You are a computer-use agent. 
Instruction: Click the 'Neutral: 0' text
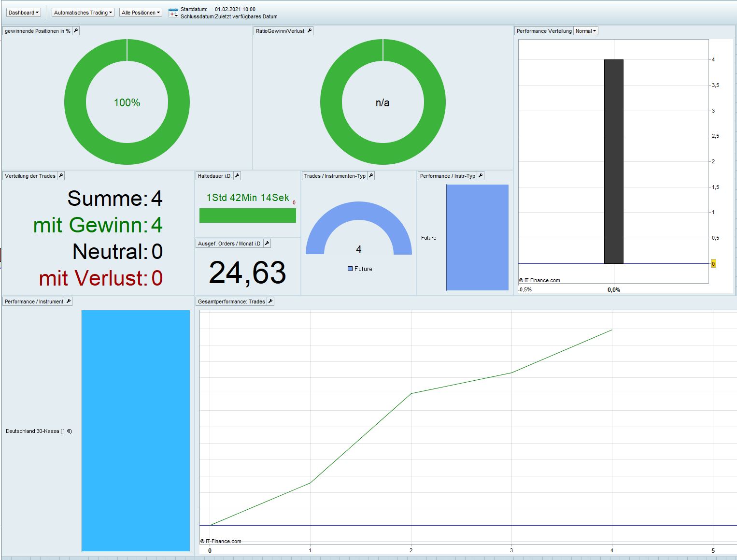click(118, 252)
